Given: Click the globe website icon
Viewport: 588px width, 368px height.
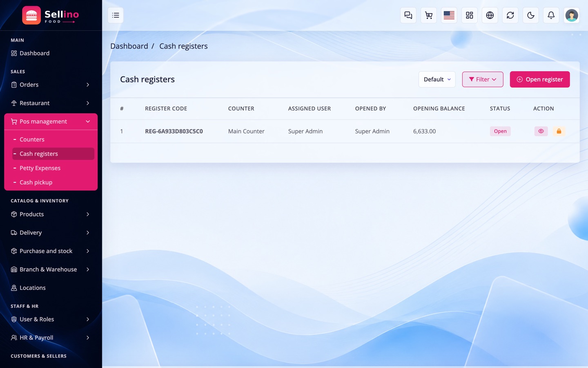Looking at the screenshot, I should pos(490,15).
